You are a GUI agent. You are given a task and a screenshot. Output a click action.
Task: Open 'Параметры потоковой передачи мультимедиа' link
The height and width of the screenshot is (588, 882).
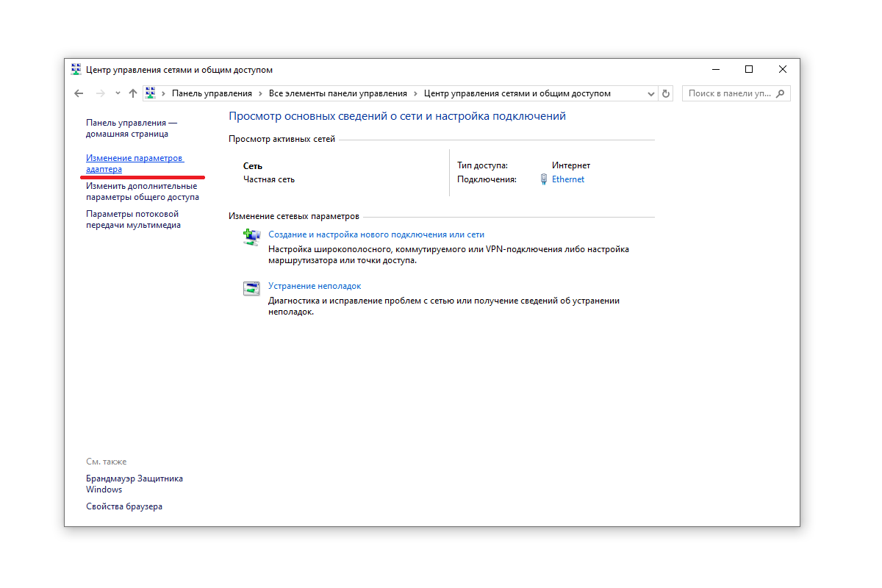pyautogui.click(x=133, y=220)
